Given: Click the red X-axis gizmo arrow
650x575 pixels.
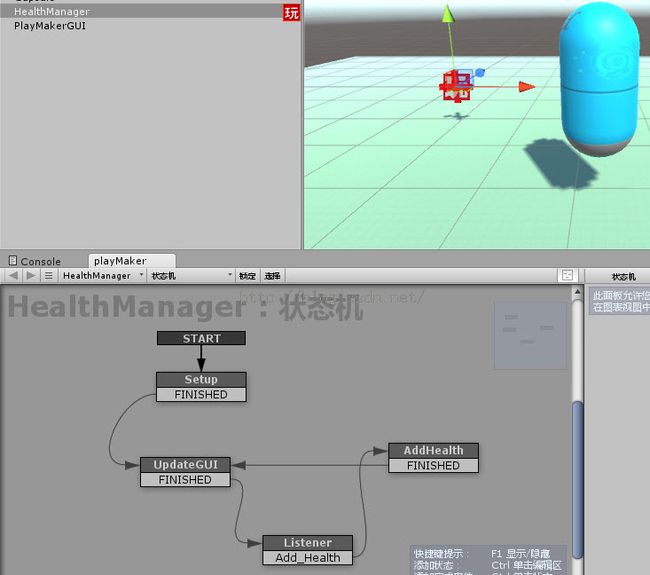Looking at the screenshot, I should click(525, 87).
